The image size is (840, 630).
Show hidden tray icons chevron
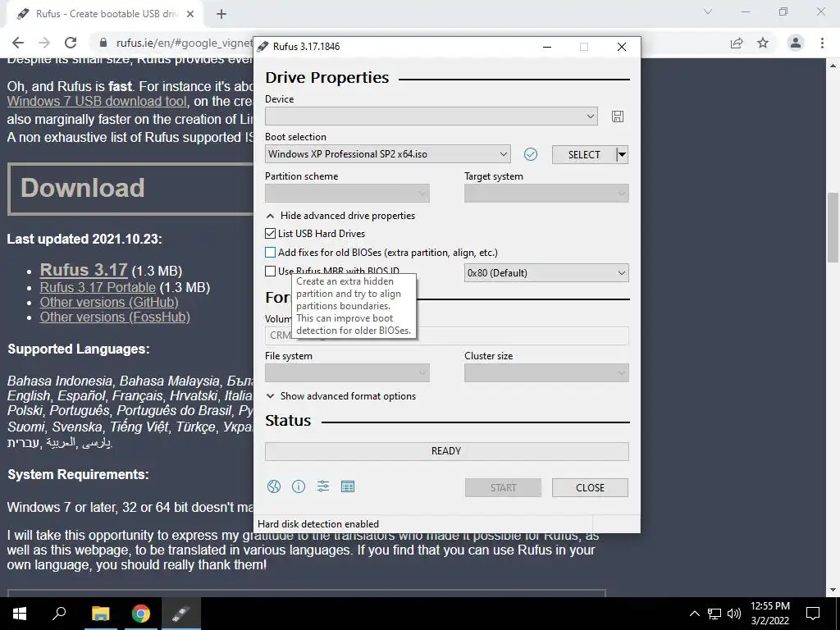(694, 614)
